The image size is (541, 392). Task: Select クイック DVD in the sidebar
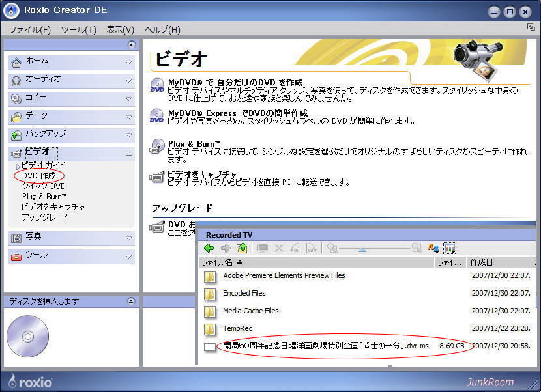tap(44, 186)
